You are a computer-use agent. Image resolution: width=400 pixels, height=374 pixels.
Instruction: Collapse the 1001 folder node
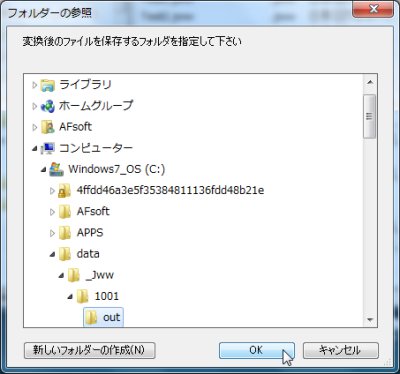pos(70,297)
